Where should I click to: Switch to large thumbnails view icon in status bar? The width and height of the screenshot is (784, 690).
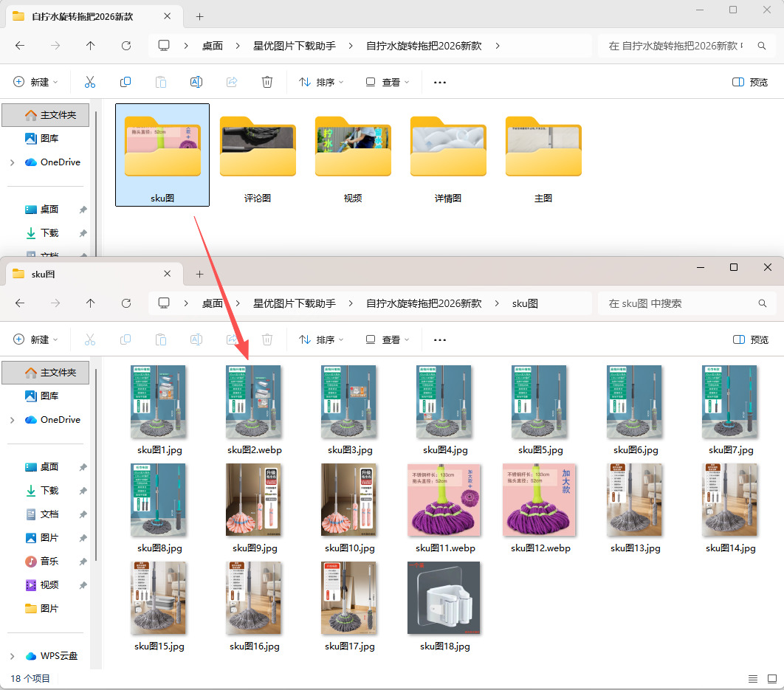772,678
